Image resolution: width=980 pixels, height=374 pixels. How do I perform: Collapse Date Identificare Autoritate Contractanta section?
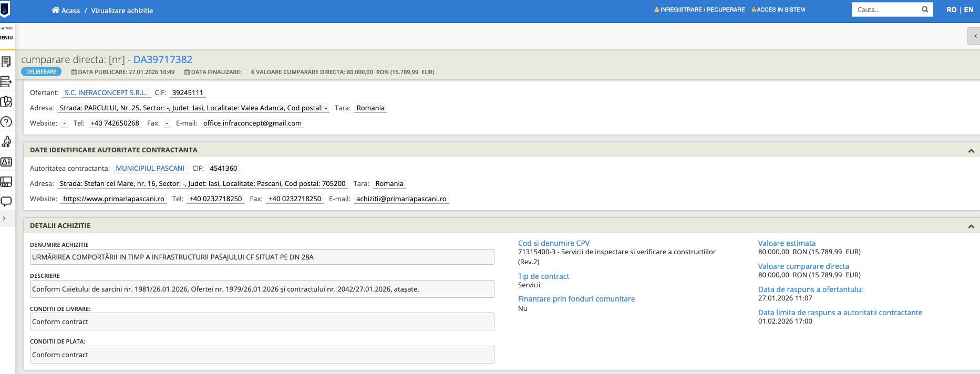point(971,151)
